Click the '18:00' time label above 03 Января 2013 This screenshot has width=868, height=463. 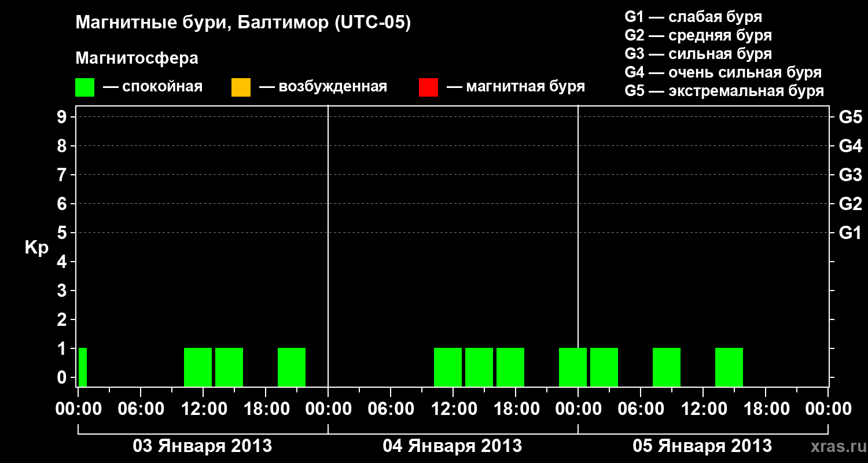[266, 409]
